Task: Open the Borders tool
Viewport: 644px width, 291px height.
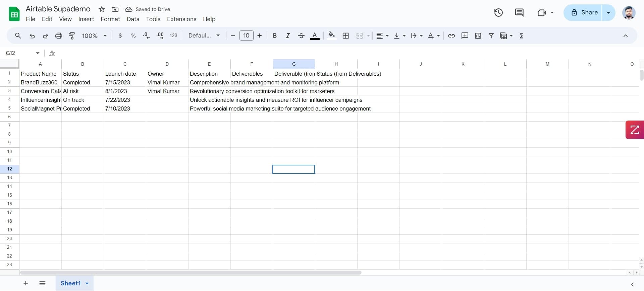Action: (346, 35)
